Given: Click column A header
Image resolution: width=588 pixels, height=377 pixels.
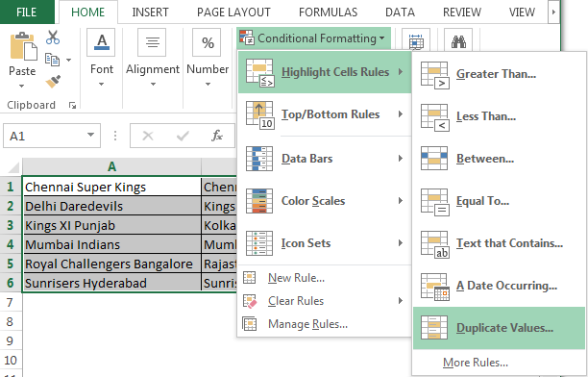Looking at the screenshot, I should click(111, 166).
